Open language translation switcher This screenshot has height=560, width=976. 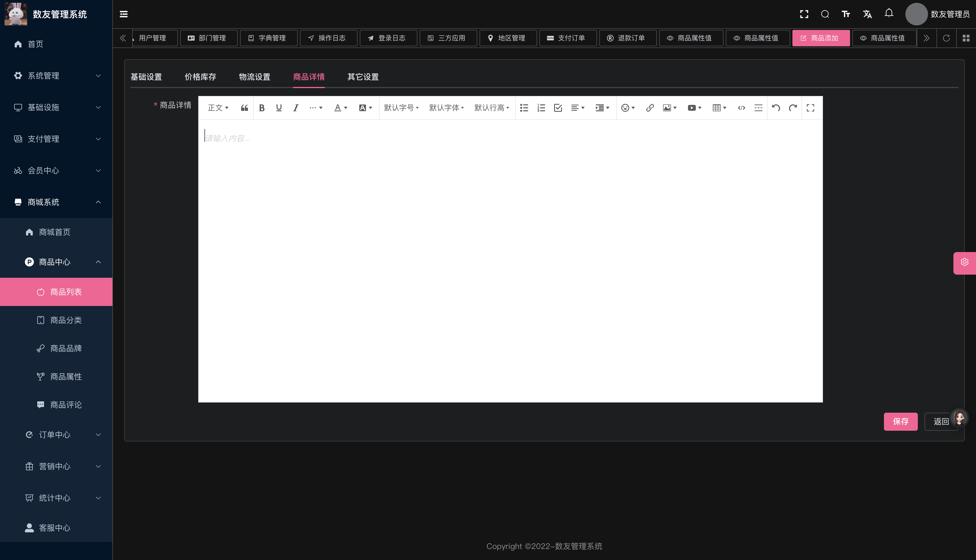pyautogui.click(x=867, y=14)
